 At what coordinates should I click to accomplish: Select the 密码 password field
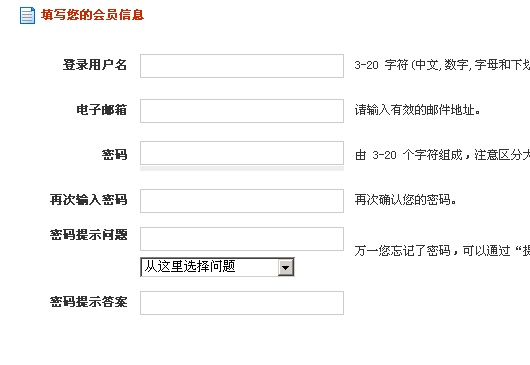[x=242, y=153]
